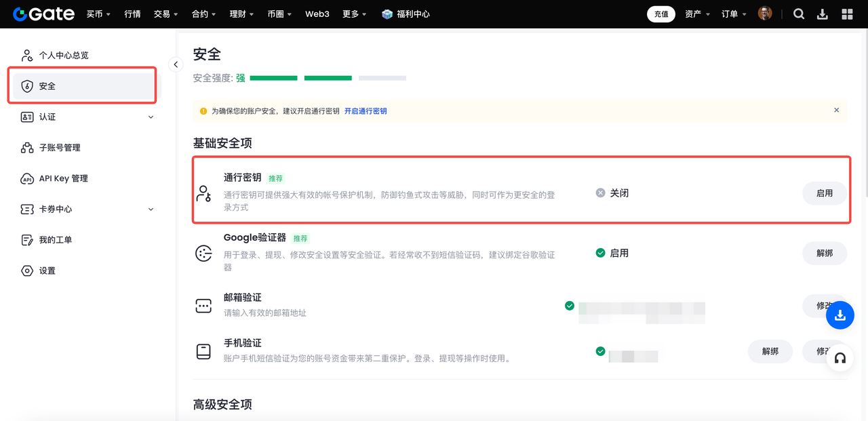Click the security strength progress bar
This screenshot has width=868, height=421.
[x=328, y=78]
